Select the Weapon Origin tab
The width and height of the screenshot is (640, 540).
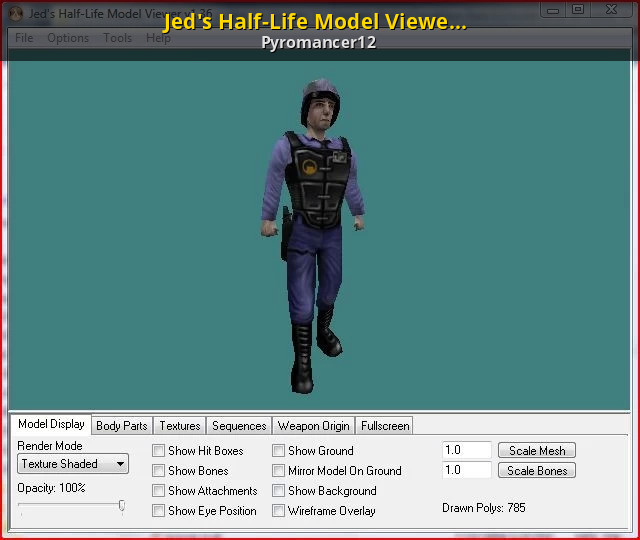(x=313, y=426)
